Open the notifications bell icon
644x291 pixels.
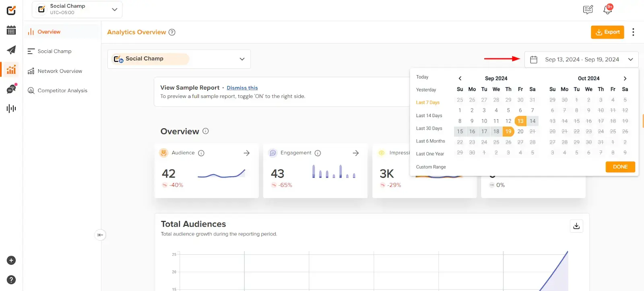pyautogui.click(x=608, y=9)
